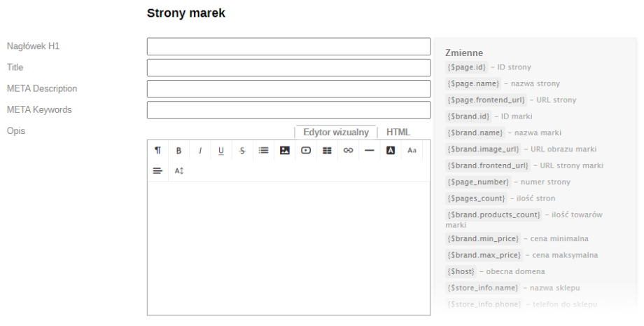Apply underline formatting

221,151
